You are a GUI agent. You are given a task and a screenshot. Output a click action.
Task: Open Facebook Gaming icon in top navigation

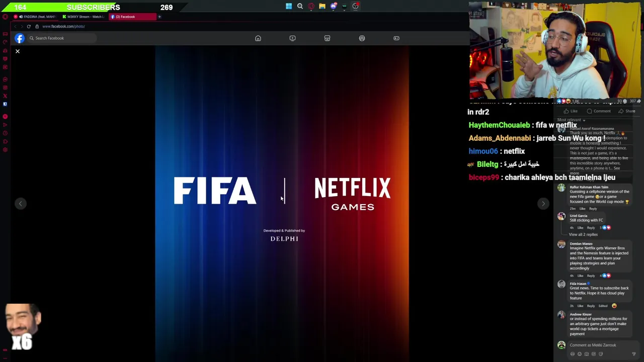[396, 38]
